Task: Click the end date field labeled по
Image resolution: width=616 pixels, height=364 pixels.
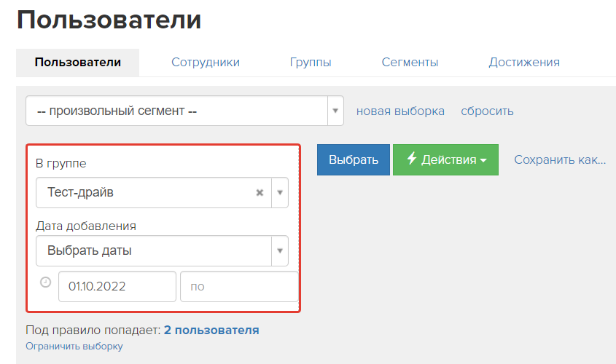Action: [239, 286]
